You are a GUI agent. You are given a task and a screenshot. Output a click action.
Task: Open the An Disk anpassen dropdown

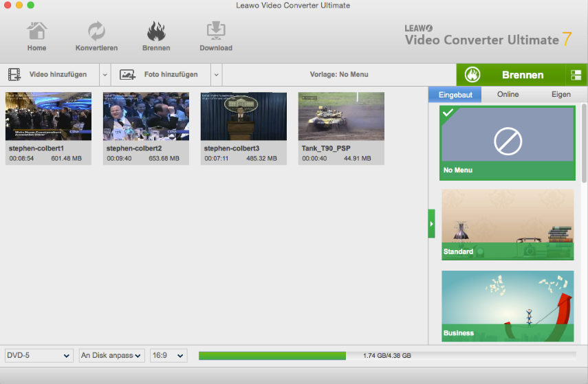point(111,356)
